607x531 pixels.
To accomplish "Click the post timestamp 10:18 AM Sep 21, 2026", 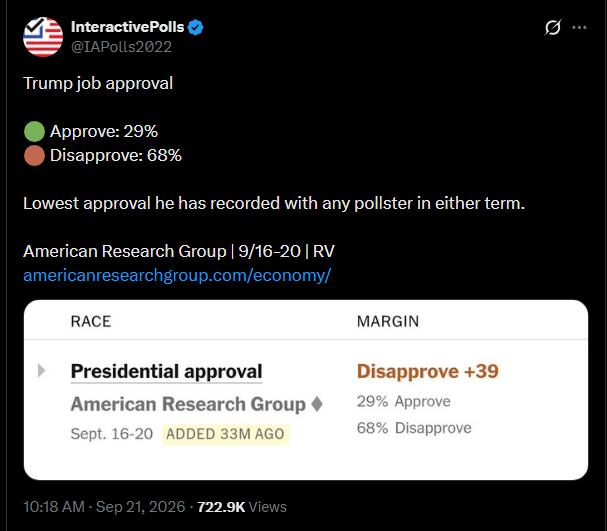I will [104, 507].
